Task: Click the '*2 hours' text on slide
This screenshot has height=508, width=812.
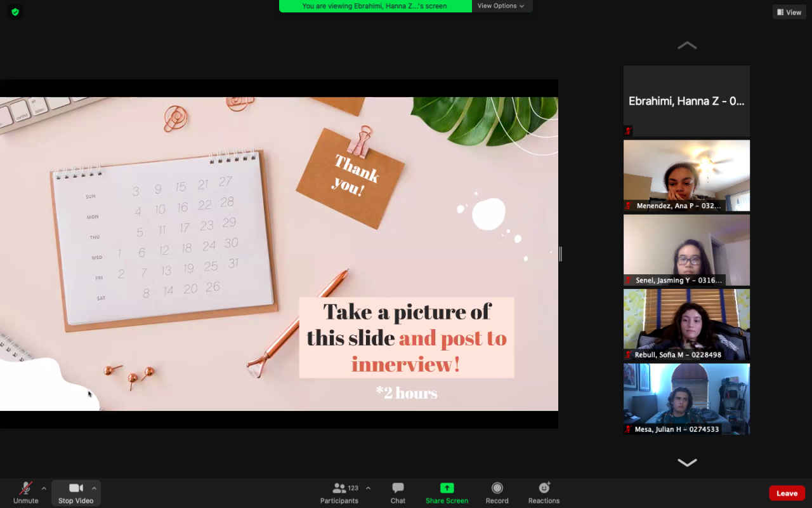Action: pos(407,393)
